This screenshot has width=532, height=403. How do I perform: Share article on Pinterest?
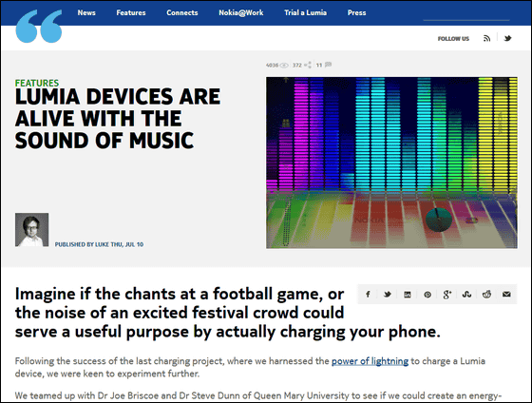click(427, 295)
